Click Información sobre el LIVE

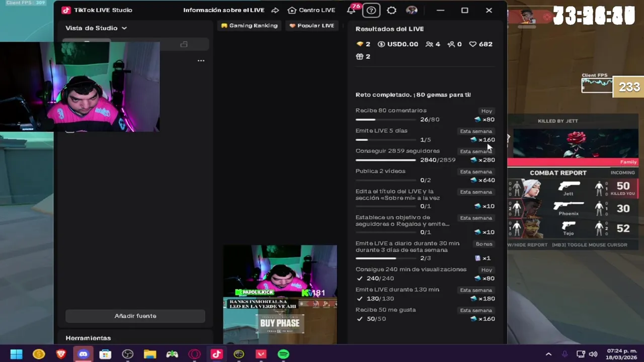224,10
